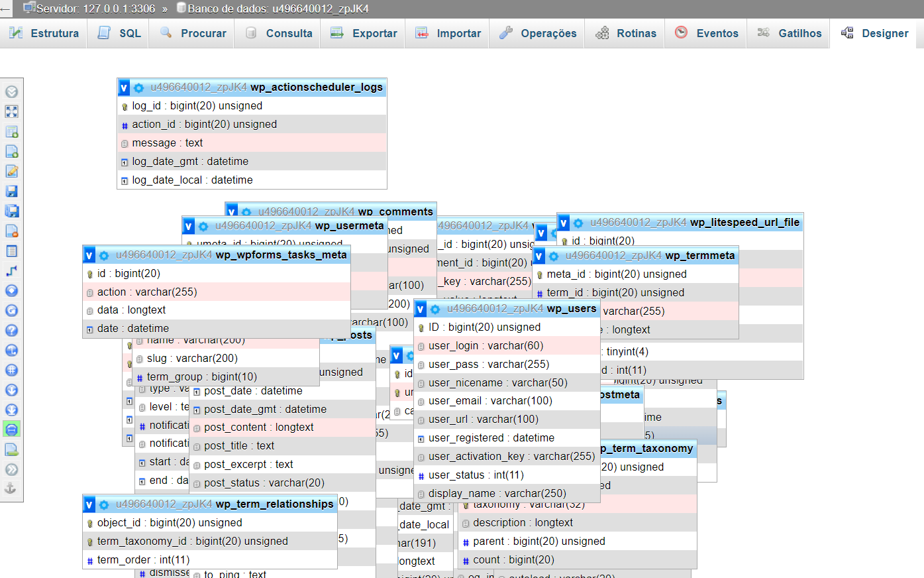Select the Create relationship tool
The width and height of the screenshot is (924, 578).
click(11, 271)
